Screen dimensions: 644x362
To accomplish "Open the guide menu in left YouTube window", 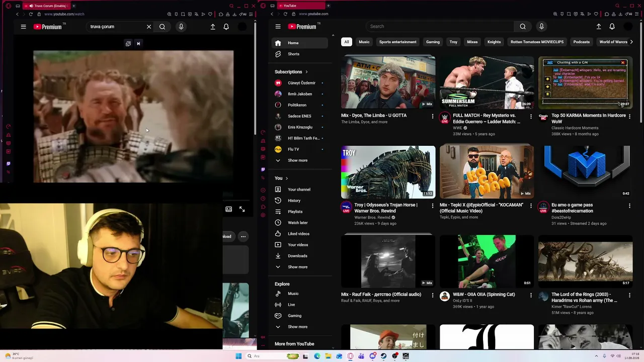I will [23, 27].
